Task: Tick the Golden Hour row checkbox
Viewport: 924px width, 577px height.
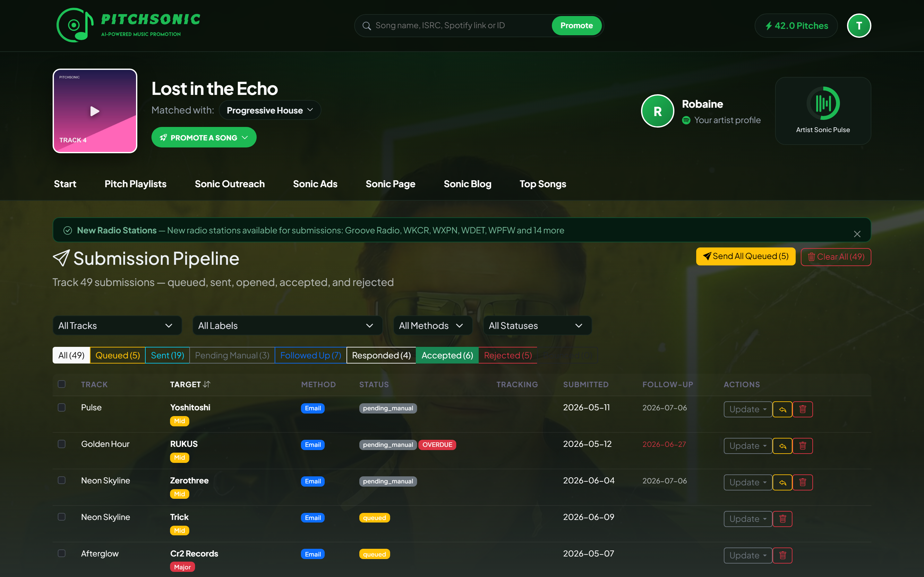Action: tap(62, 444)
